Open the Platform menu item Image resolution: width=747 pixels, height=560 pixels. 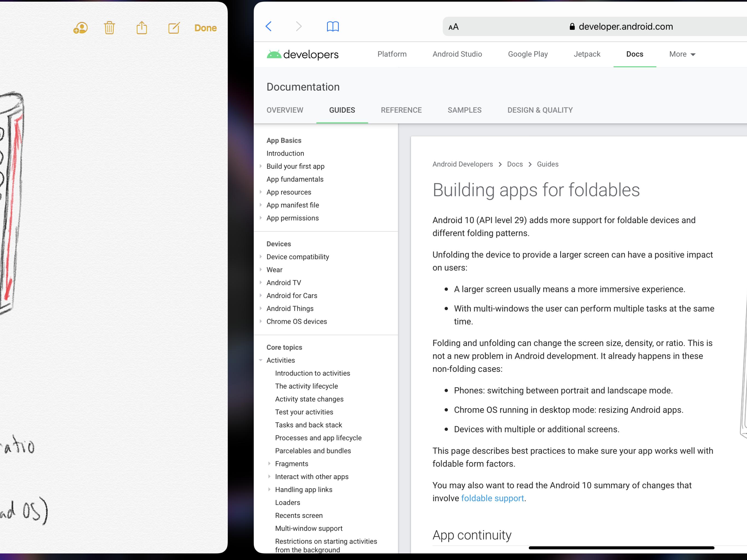(x=392, y=54)
